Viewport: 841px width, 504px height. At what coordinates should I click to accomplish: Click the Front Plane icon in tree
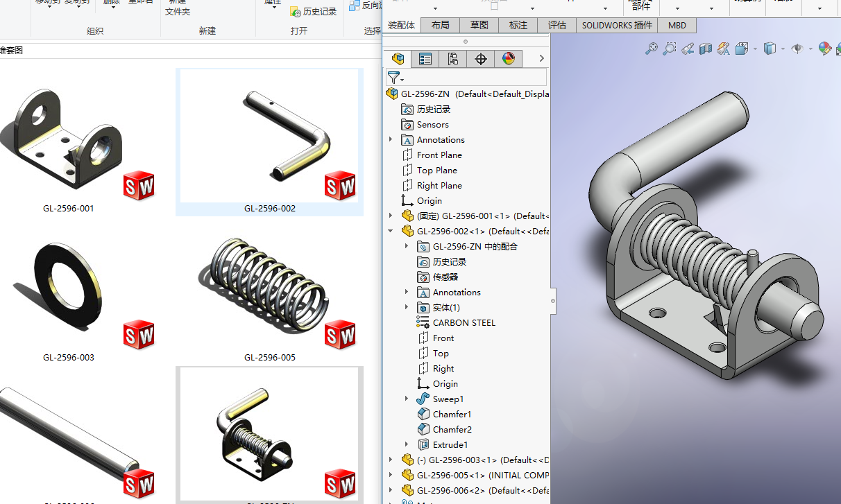tap(407, 155)
